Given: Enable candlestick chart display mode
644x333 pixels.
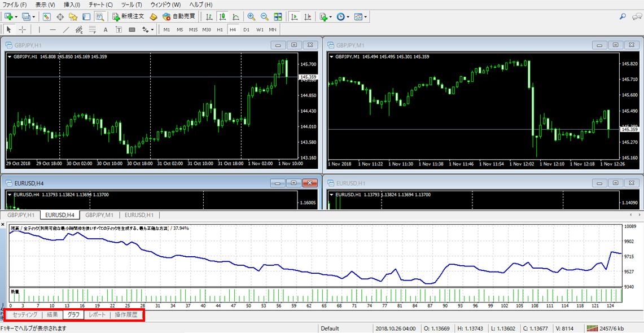Looking at the screenshot, I should 222,17.
